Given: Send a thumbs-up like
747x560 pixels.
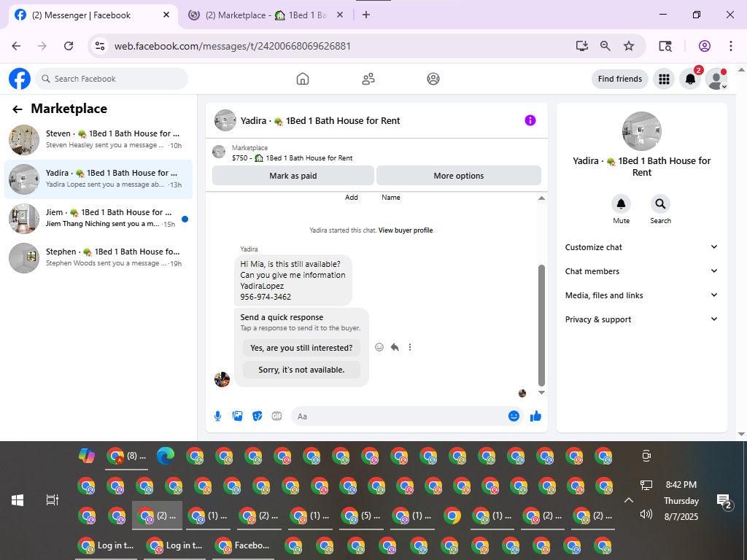Looking at the screenshot, I should tap(536, 416).
